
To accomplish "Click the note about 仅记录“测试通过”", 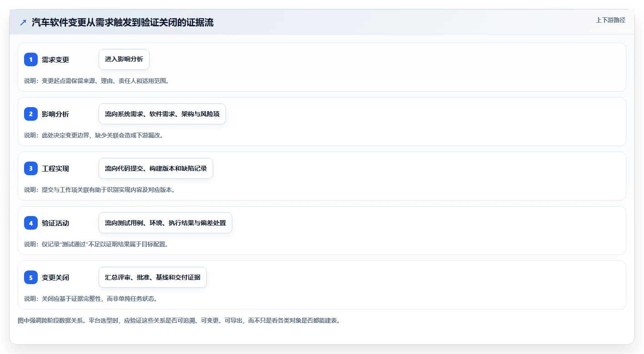I will click(x=96, y=244).
